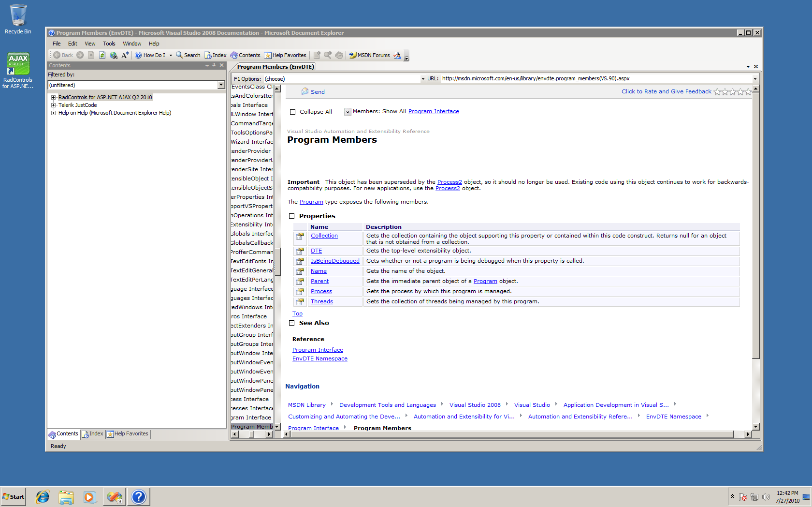This screenshot has width=812, height=507.
Task: Click into the URL address field
Action: [x=596, y=79]
